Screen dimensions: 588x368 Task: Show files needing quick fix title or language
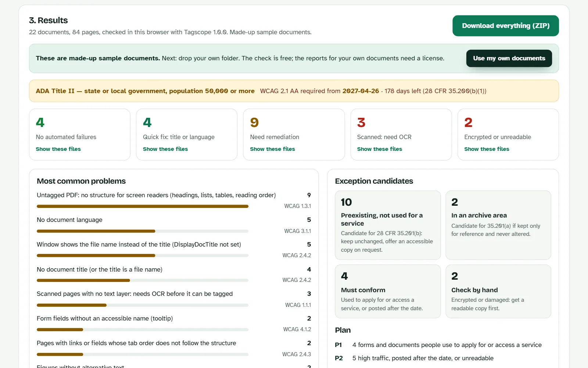point(165,149)
